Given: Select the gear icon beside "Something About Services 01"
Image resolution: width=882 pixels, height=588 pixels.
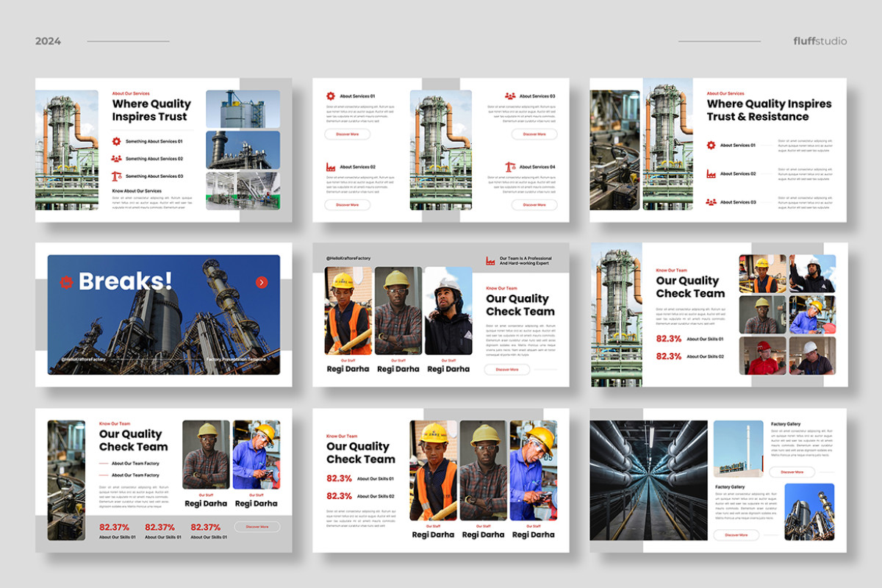Looking at the screenshot, I should [x=117, y=141].
